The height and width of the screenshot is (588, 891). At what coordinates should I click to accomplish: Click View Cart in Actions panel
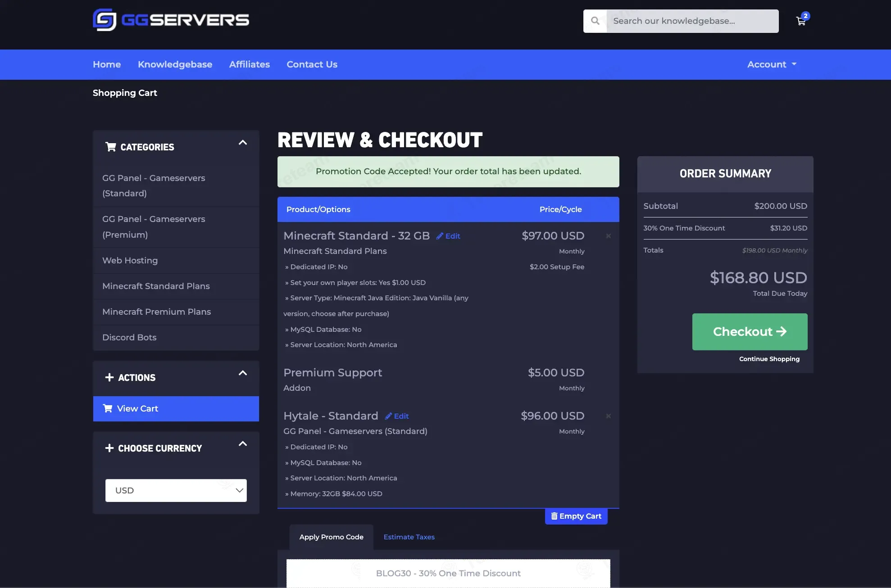click(176, 409)
